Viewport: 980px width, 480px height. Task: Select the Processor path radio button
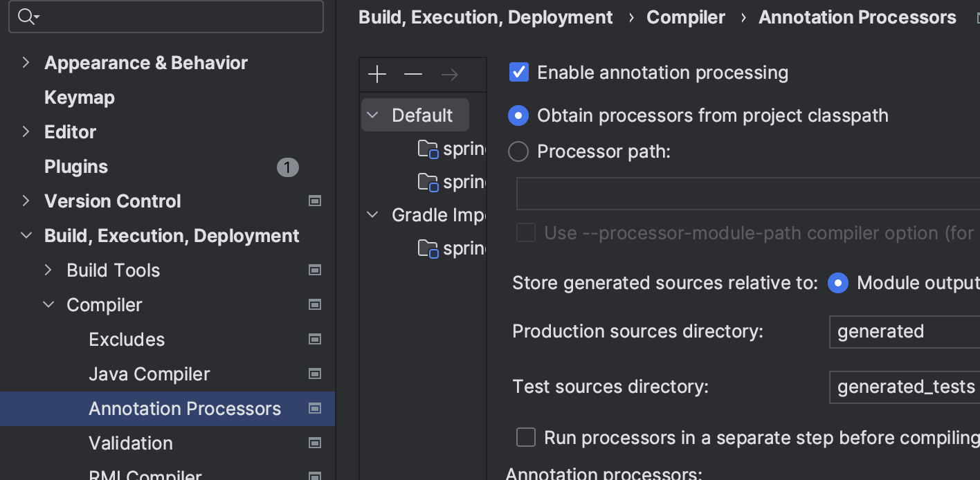[x=518, y=151]
